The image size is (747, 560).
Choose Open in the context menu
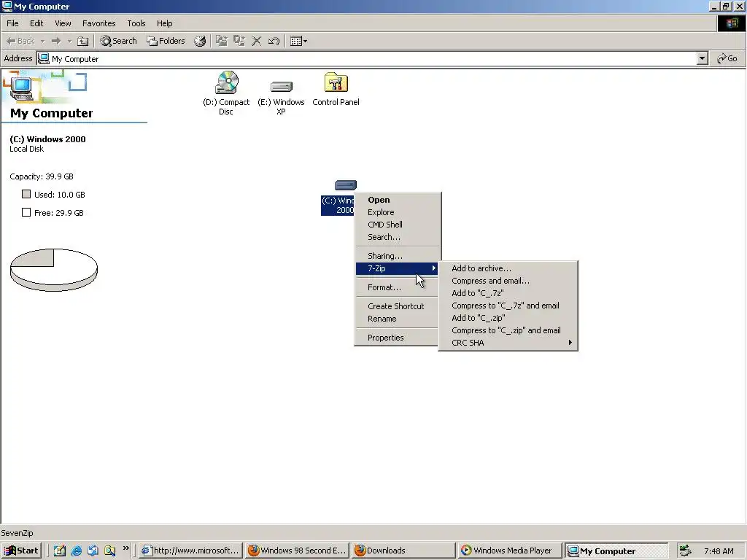click(398, 200)
